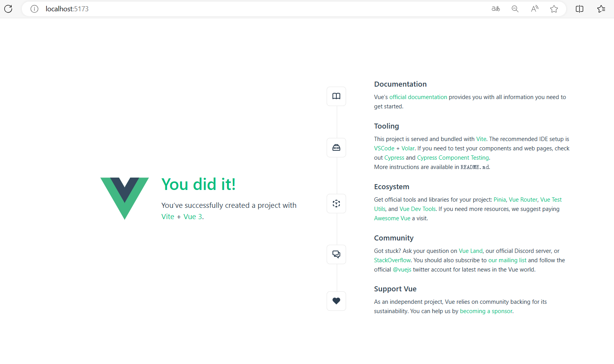
Task: Open the split screen button
Action: [x=579, y=9]
